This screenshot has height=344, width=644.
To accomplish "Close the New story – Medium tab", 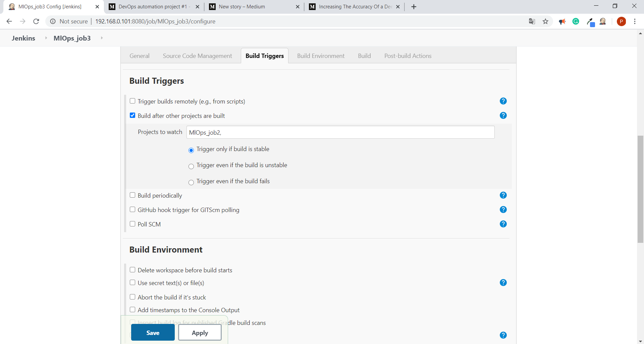I will tap(298, 7).
